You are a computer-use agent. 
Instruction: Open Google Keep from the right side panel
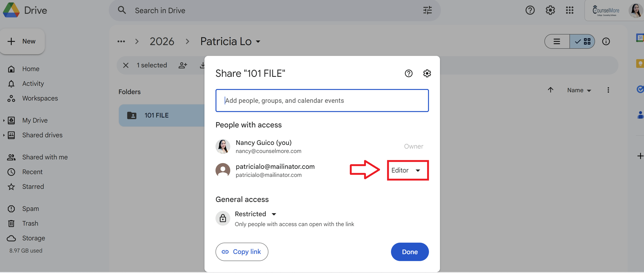coord(640,63)
